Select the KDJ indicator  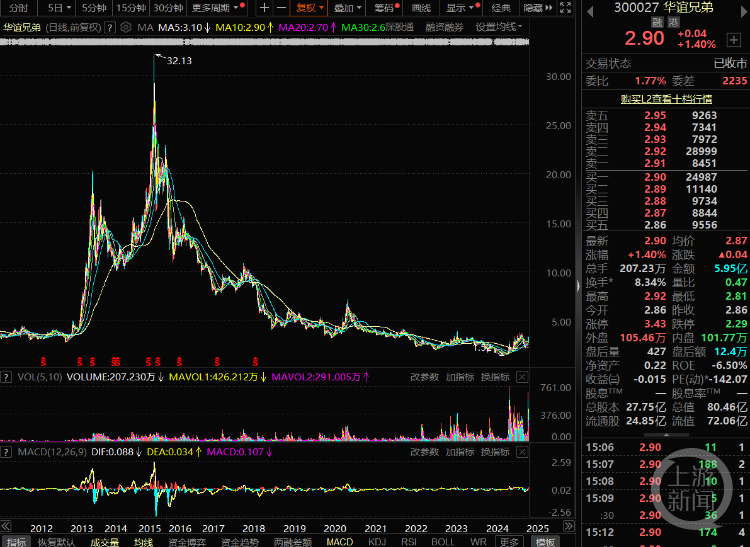coord(377,542)
